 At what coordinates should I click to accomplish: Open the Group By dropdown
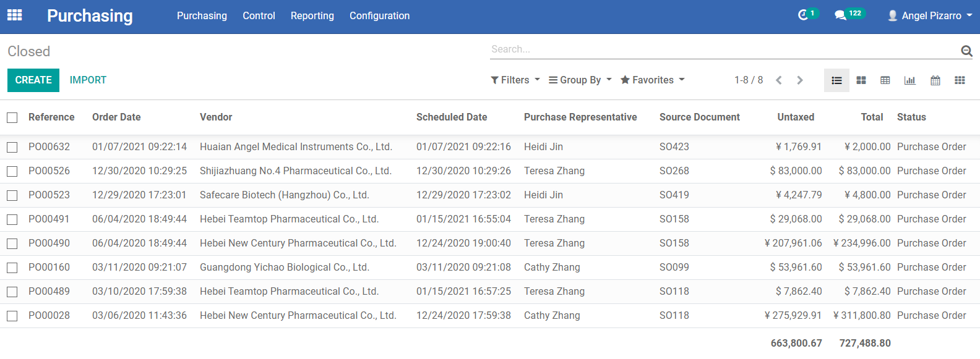(580, 80)
